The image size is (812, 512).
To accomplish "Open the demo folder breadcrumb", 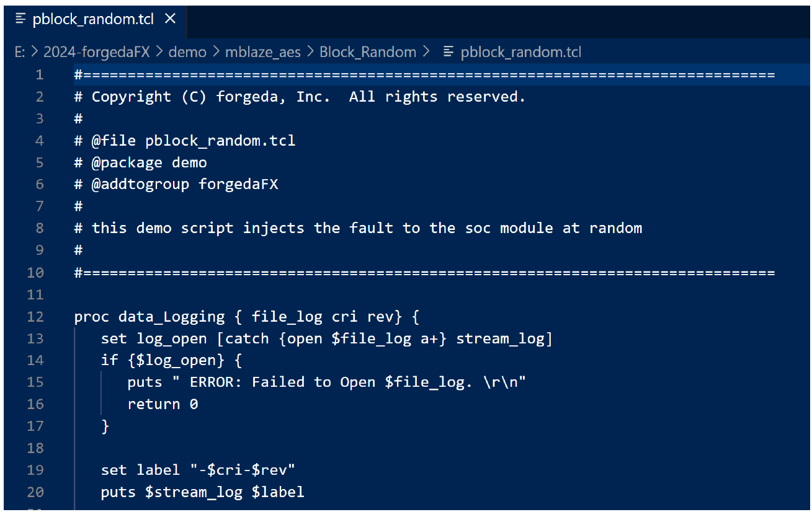I will click(187, 52).
